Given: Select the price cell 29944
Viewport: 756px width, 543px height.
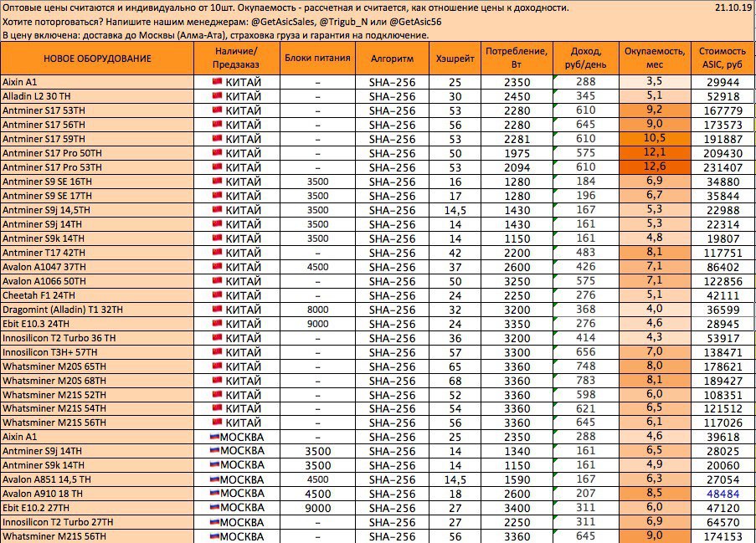Looking at the screenshot, I should pos(723,82).
